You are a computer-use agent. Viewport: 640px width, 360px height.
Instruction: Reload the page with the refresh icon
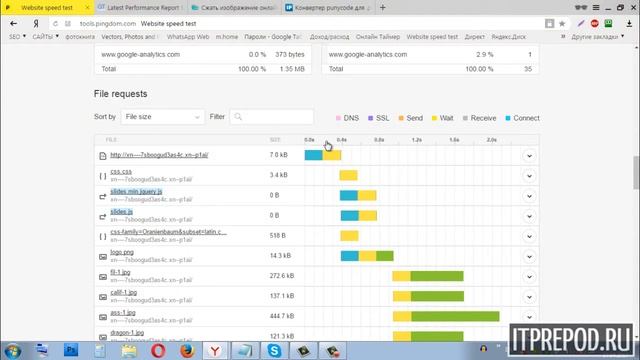coord(56,24)
